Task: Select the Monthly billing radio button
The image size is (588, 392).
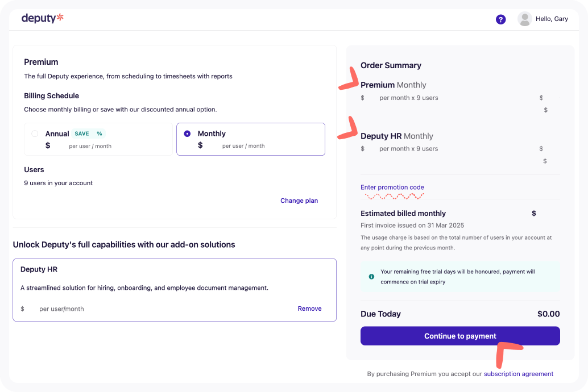Action: [187, 134]
